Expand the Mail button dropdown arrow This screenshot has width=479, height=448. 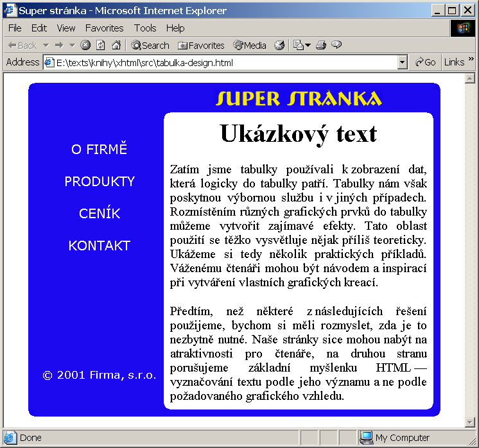click(308, 46)
